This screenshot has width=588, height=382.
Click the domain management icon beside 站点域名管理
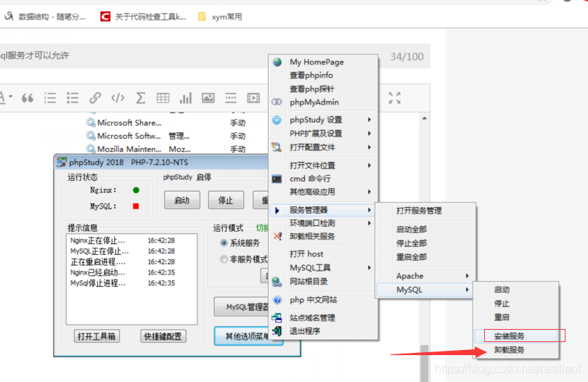277,318
